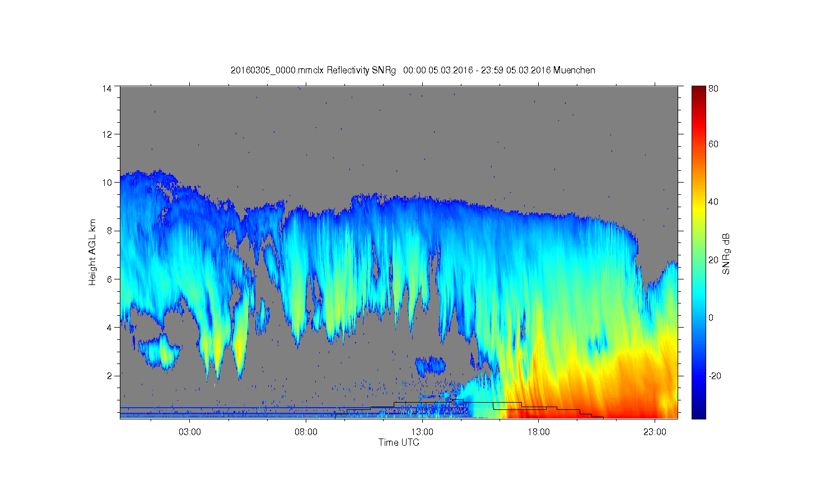The image size is (840, 504).
Task: Click the 03:00 time tick label
Action: [x=190, y=432]
